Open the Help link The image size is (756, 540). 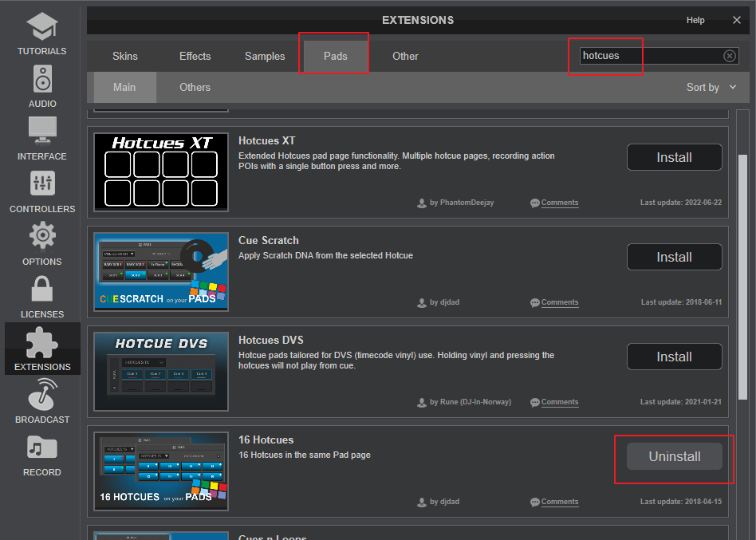695,20
